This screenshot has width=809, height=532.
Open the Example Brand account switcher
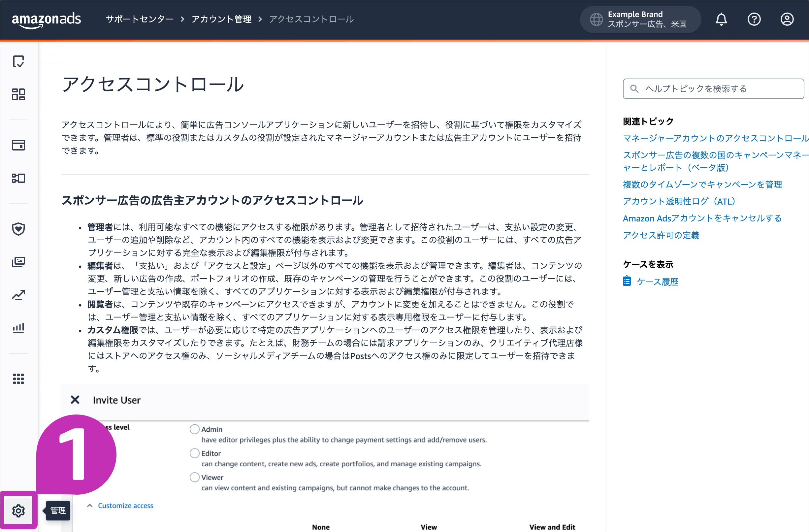pyautogui.click(x=640, y=19)
